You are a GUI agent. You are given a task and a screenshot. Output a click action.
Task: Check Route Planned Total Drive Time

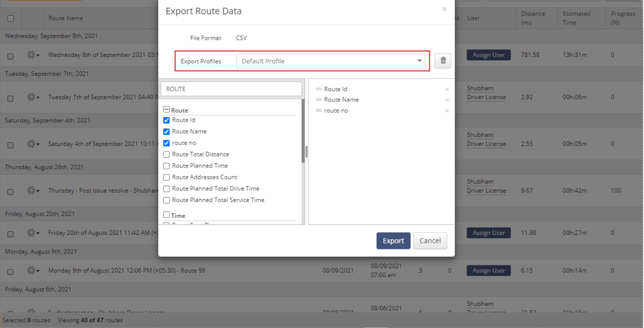click(166, 189)
